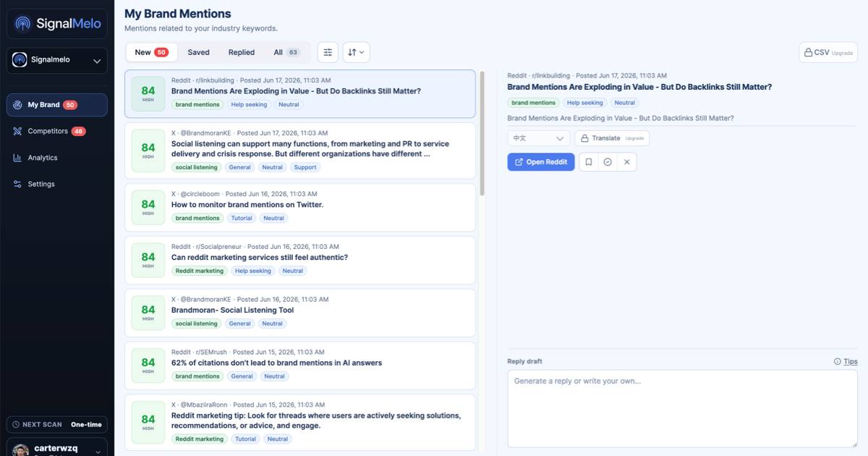This screenshot has width=868, height=456.
Task: Go to Settings in the sidebar
Action: (57, 184)
